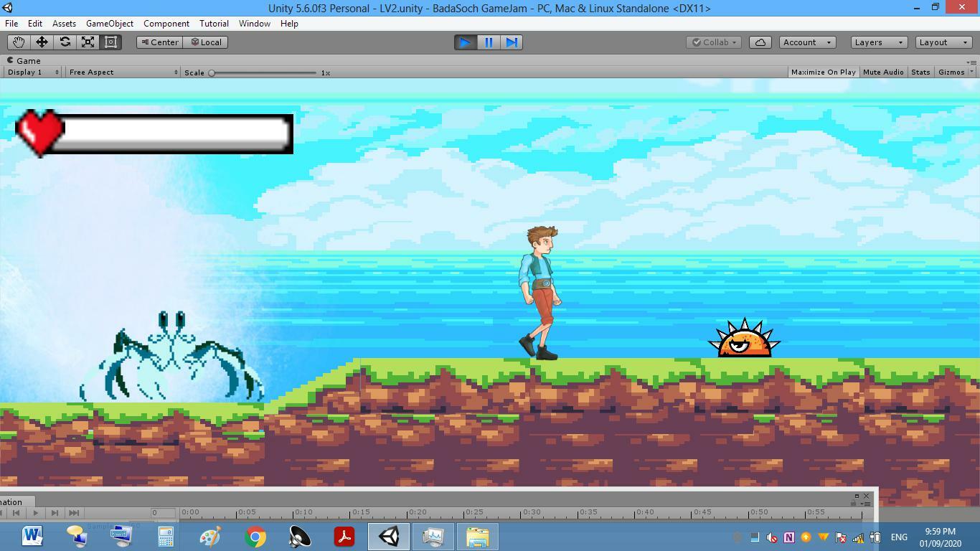Step forward one frame

(512, 42)
